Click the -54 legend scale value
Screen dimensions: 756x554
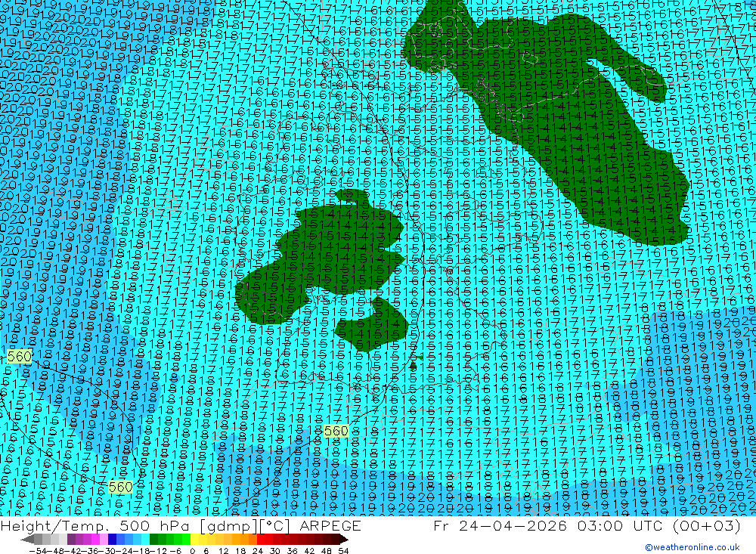(39, 551)
